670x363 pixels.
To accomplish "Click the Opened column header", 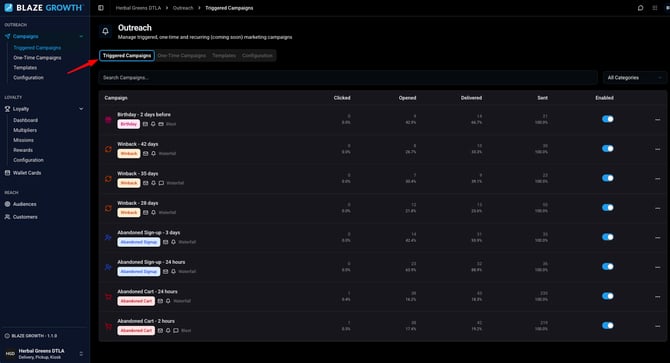I will click(407, 98).
